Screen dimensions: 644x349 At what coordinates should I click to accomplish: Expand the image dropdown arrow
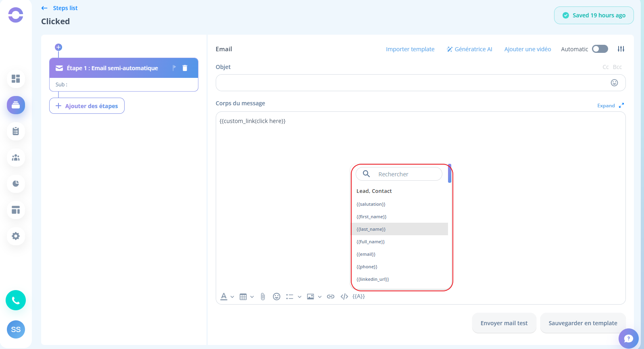[320, 297]
